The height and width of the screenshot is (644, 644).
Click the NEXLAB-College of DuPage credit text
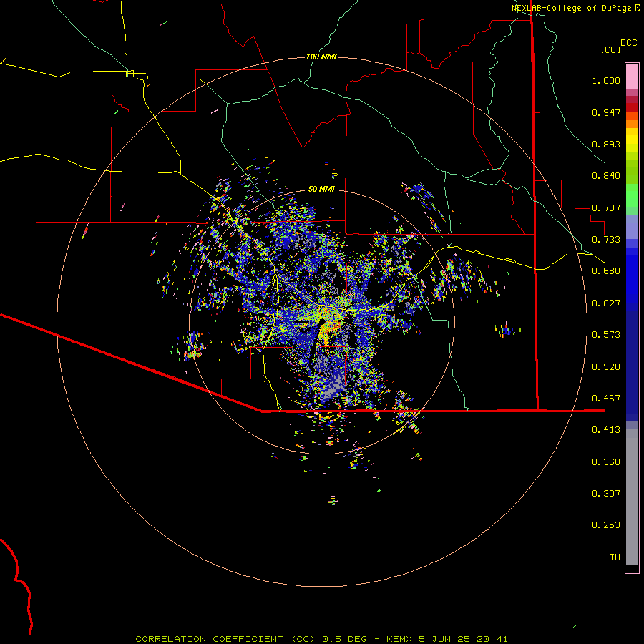(571, 8)
